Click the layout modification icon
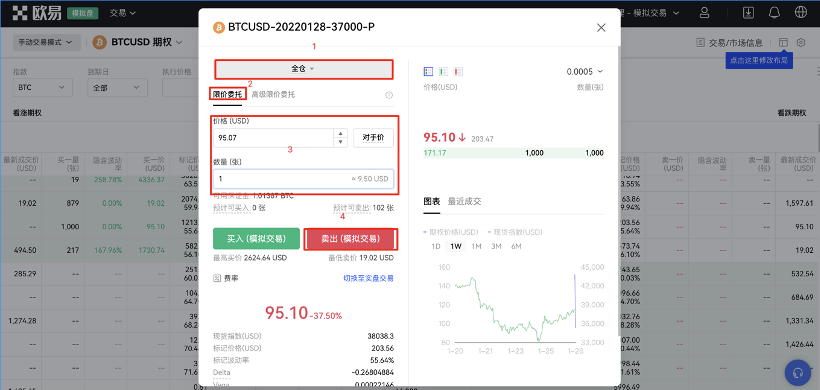 [783, 43]
